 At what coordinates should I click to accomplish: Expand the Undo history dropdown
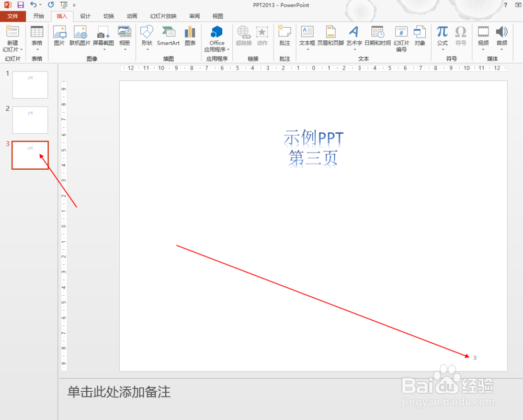(x=40, y=5)
